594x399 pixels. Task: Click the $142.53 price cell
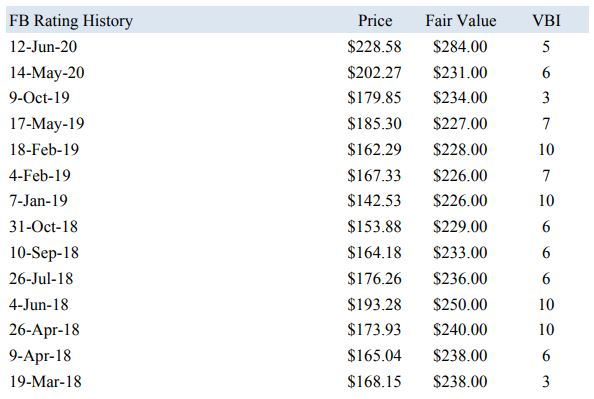(374, 200)
